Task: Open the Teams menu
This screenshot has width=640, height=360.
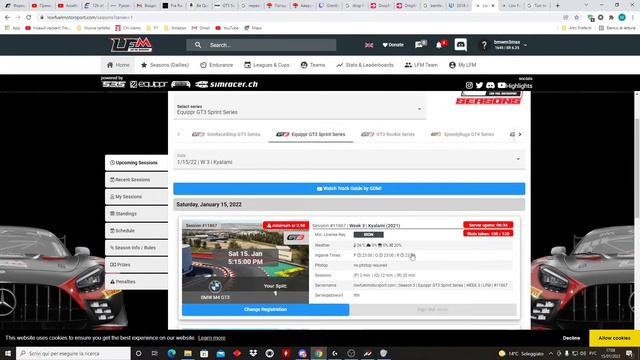Action: point(313,65)
